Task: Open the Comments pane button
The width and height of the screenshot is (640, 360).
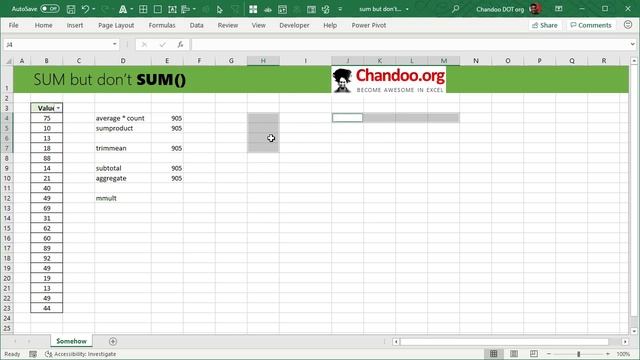Action: click(591, 25)
